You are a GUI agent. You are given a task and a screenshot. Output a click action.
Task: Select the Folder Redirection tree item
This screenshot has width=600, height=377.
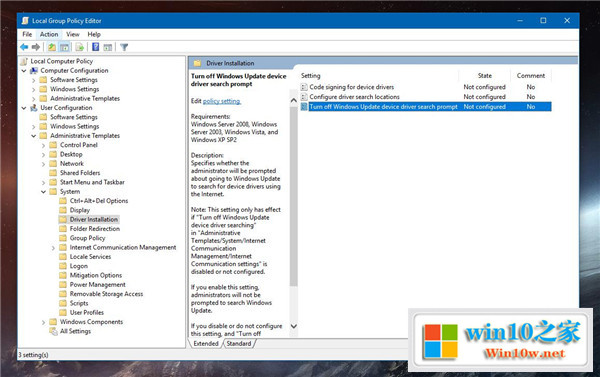95,228
